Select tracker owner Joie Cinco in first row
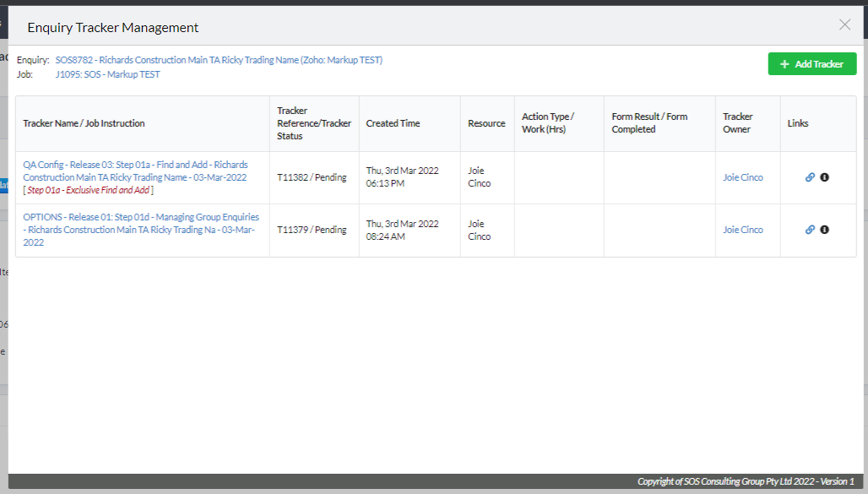Viewport: 868px width, 494px height. pos(743,177)
